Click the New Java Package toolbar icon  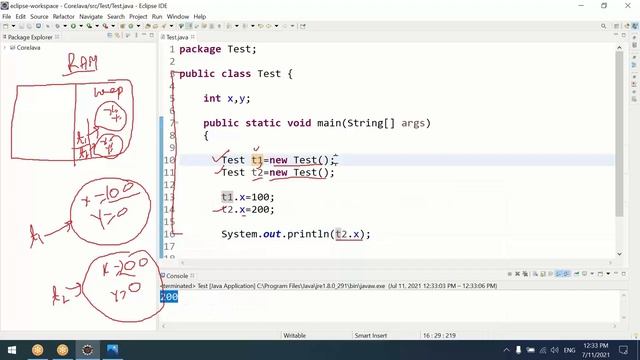(122, 26)
